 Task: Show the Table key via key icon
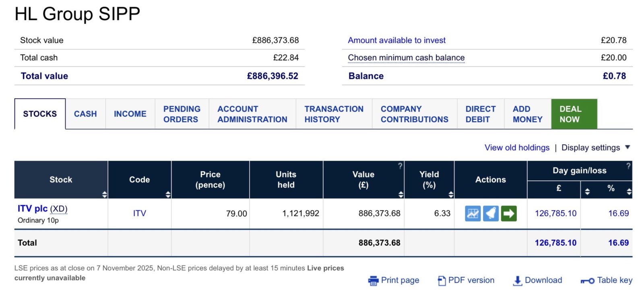[x=587, y=281]
